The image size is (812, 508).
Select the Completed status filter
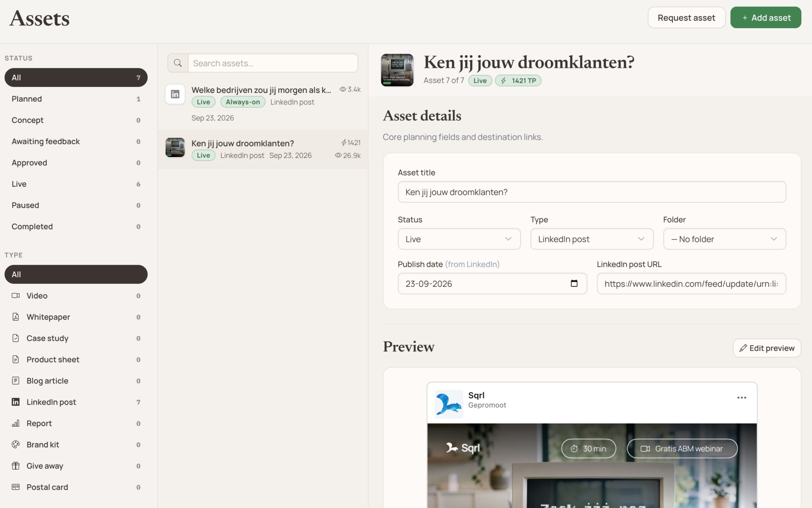[x=76, y=226]
